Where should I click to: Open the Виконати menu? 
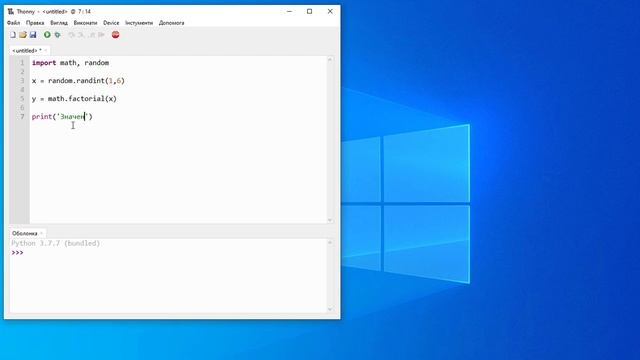pyautogui.click(x=85, y=23)
